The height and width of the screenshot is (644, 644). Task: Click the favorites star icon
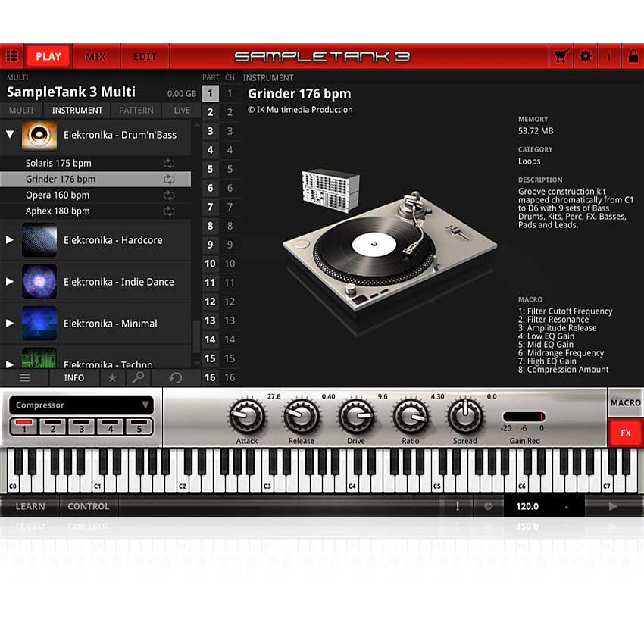click(111, 377)
